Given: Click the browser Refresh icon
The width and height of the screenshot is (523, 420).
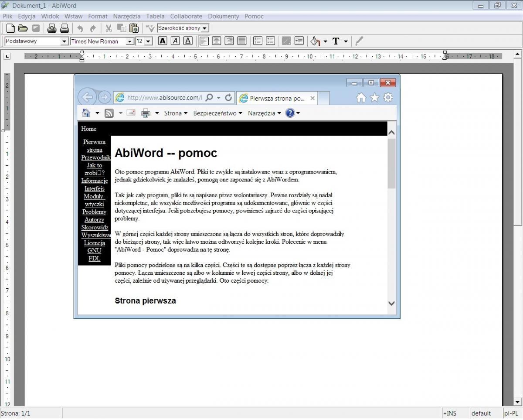Looking at the screenshot, I should click(228, 98).
